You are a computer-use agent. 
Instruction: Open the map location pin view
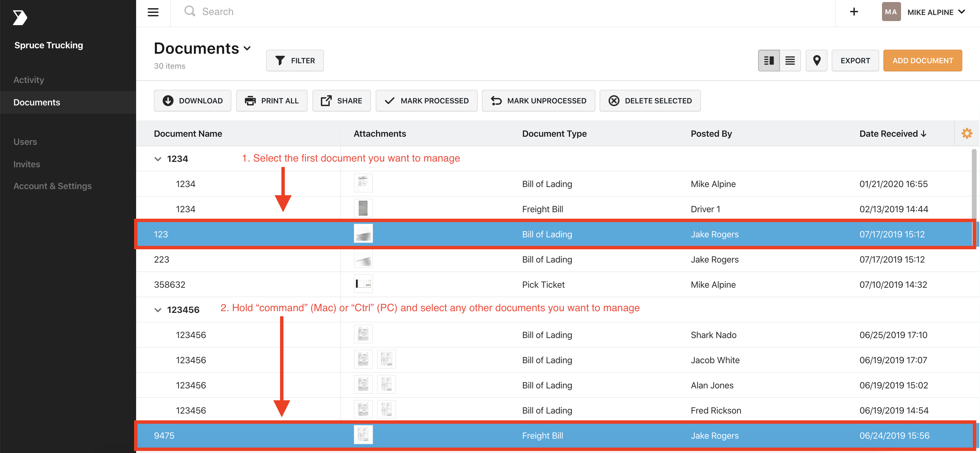[x=816, y=61]
